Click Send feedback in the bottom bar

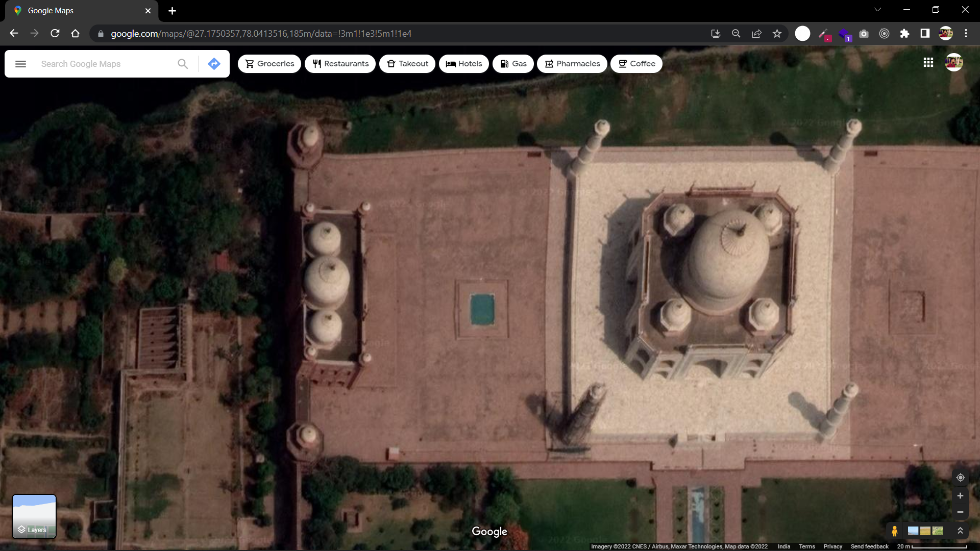[x=869, y=546]
